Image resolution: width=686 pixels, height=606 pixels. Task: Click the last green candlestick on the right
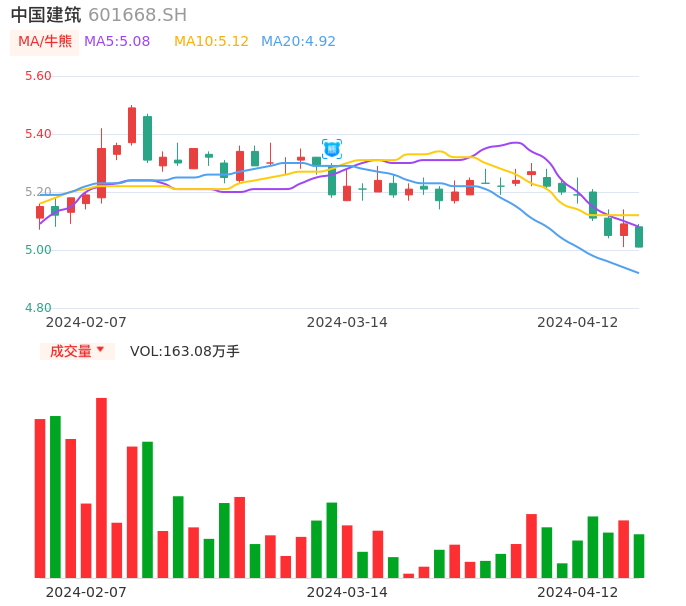point(639,237)
